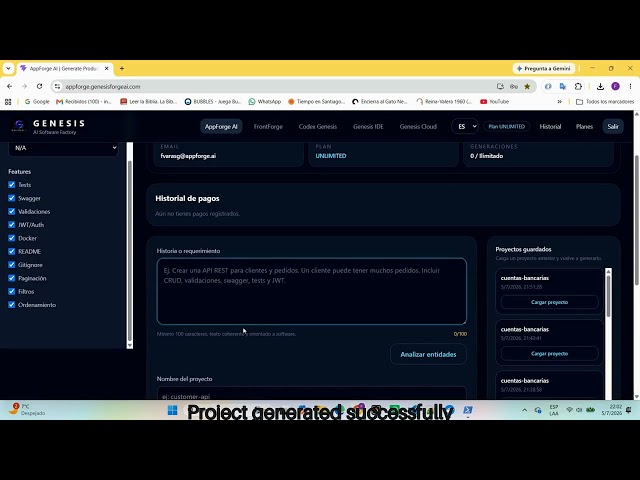Toggle the Filtros checkbox

click(x=11, y=291)
